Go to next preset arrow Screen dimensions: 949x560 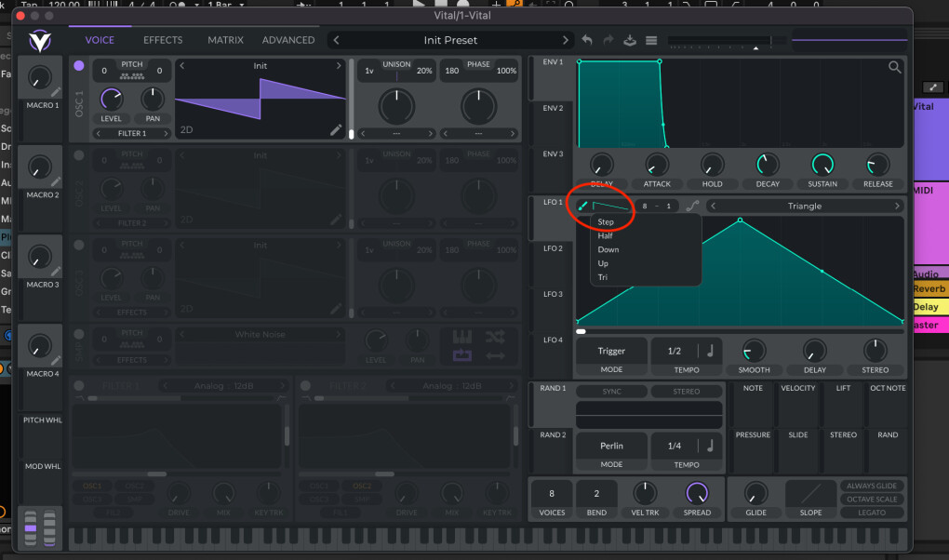pos(566,40)
